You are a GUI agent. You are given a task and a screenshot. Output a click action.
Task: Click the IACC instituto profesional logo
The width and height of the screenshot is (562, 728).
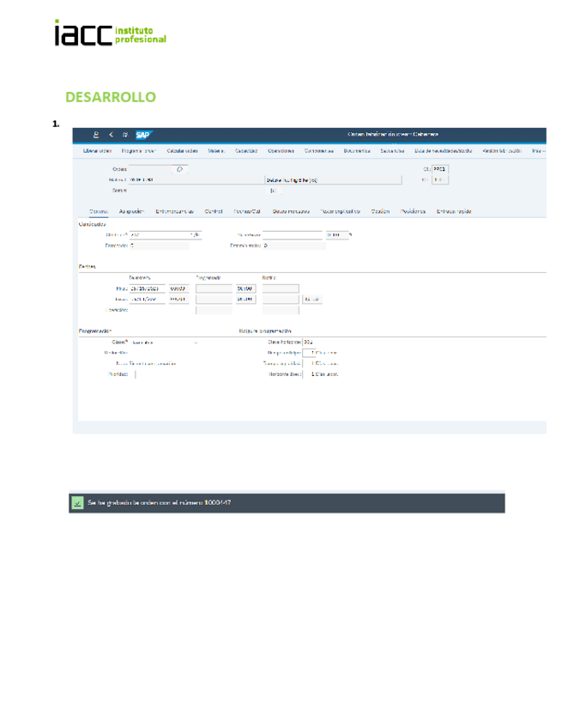tap(110, 33)
